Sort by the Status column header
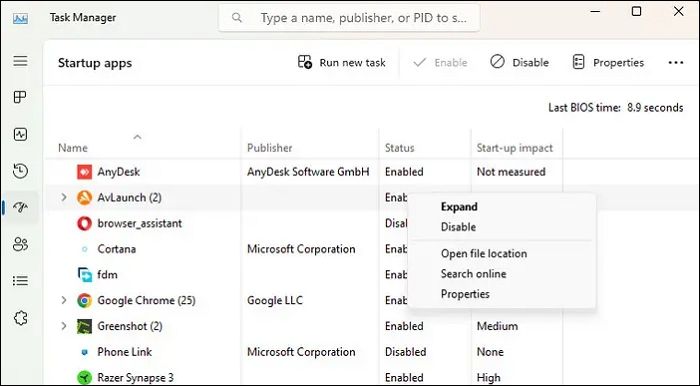 click(x=400, y=148)
